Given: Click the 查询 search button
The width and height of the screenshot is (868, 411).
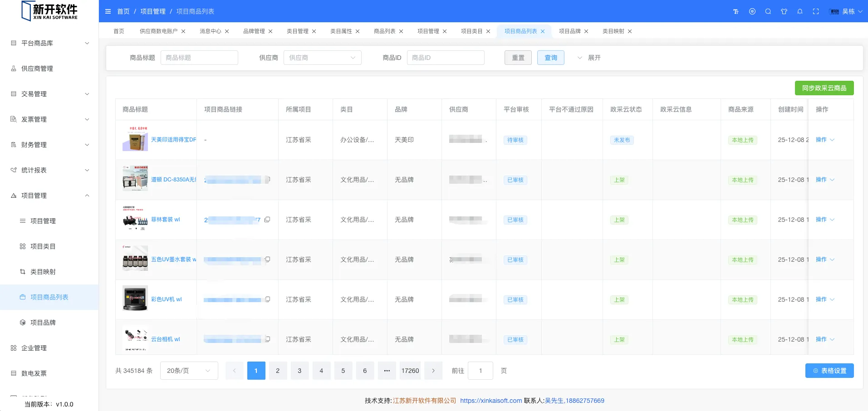Looking at the screenshot, I should pos(550,58).
